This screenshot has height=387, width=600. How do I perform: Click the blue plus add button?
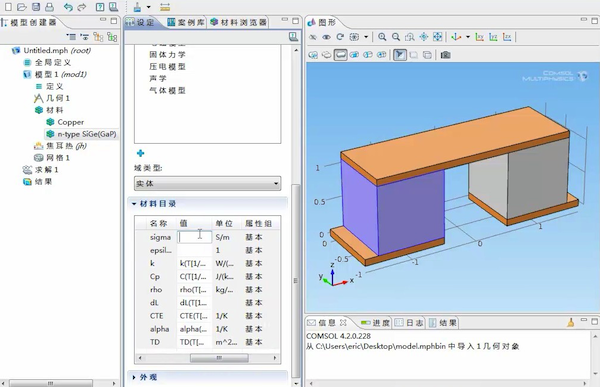pos(140,153)
